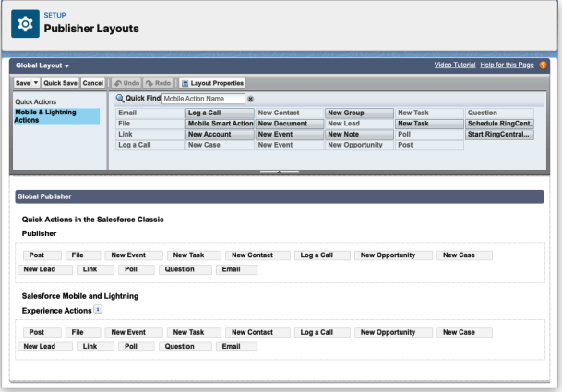
Task: Select New Note palette item
Action: point(360,135)
